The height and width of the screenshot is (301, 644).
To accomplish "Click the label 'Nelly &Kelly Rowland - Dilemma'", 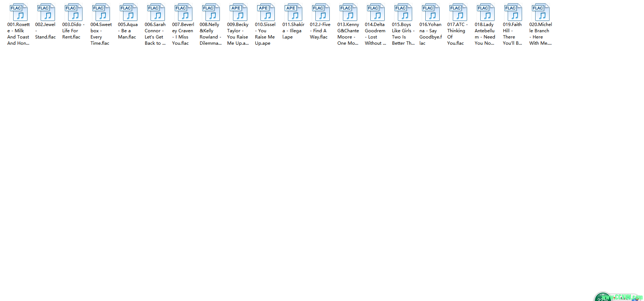I will point(211,34).
